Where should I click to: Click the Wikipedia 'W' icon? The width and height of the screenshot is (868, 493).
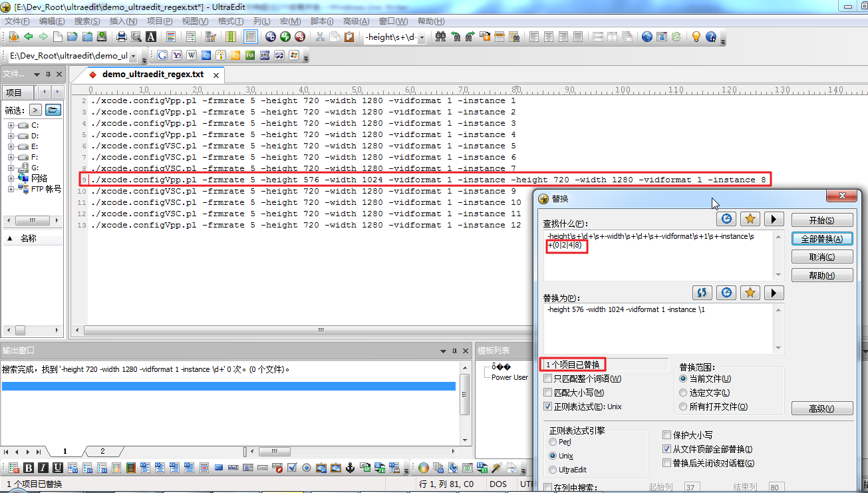[x=192, y=55]
